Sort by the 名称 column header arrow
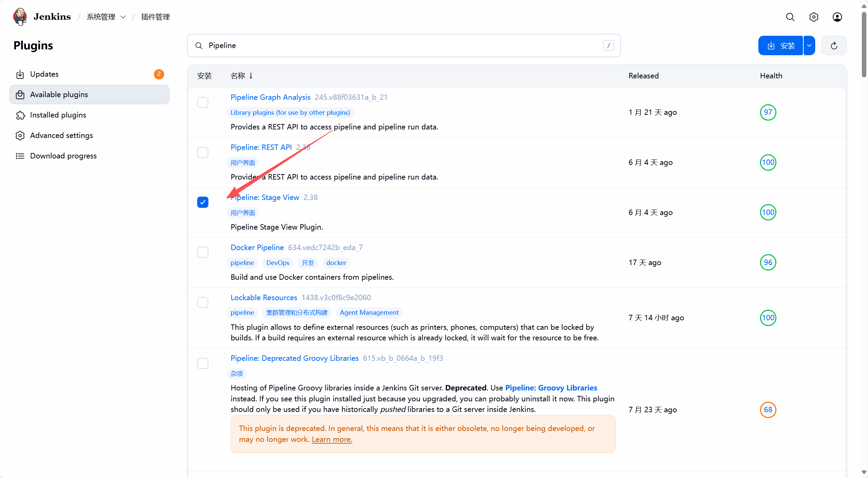Viewport: 868px width, 478px height. click(x=251, y=76)
